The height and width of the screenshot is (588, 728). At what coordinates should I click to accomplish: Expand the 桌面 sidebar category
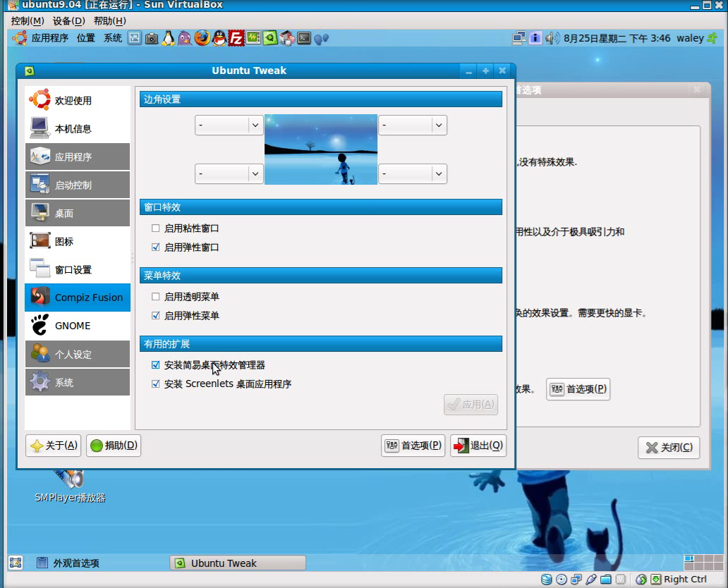coord(78,213)
